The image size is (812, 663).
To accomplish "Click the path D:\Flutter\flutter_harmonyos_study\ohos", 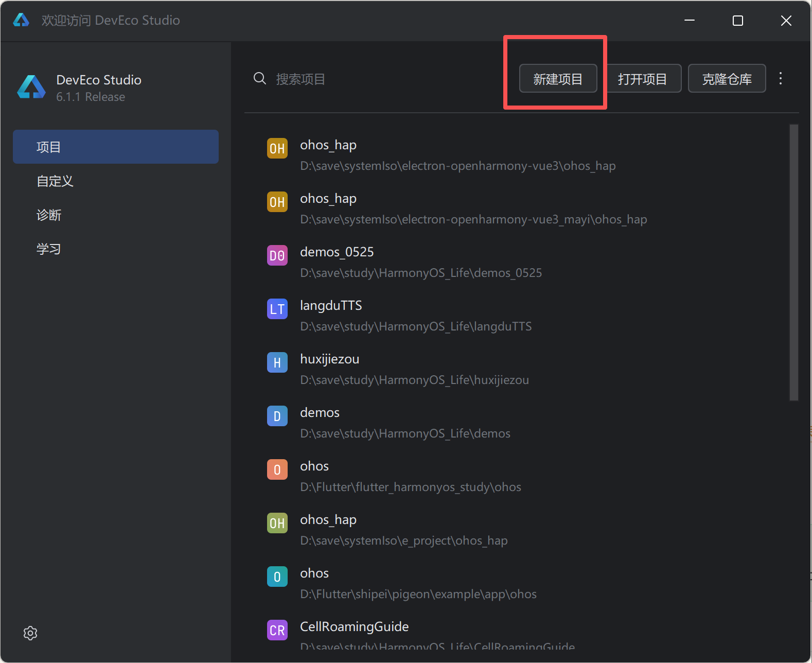I will coord(411,487).
